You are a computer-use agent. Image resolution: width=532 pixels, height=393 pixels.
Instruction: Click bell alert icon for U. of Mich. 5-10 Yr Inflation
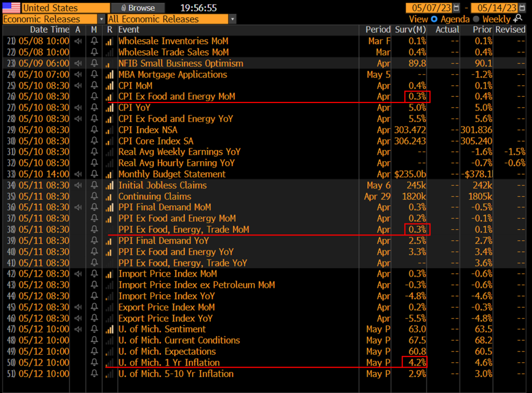[x=95, y=374]
